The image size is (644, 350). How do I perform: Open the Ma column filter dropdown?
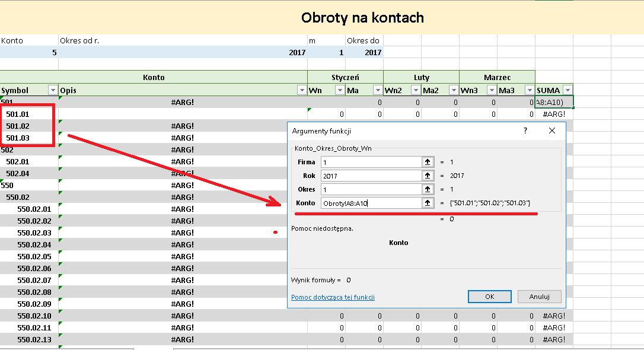click(x=378, y=90)
